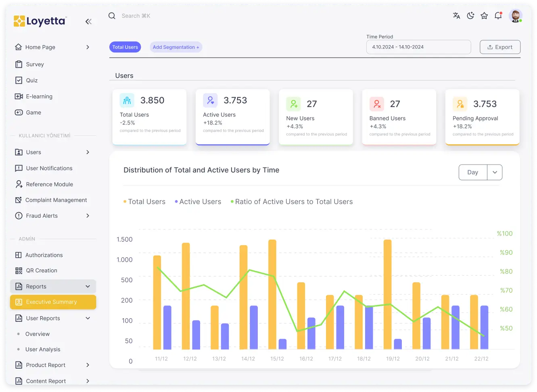Toggle Total Users legend series

pos(144,202)
